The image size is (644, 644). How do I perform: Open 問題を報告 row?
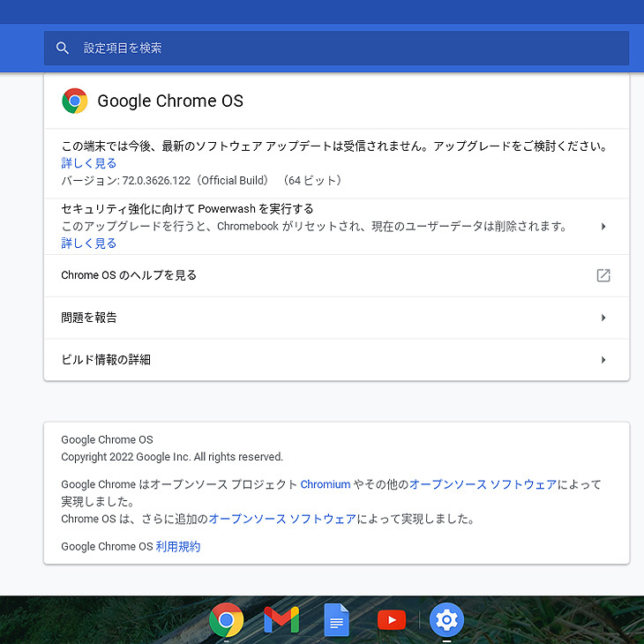point(336,318)
